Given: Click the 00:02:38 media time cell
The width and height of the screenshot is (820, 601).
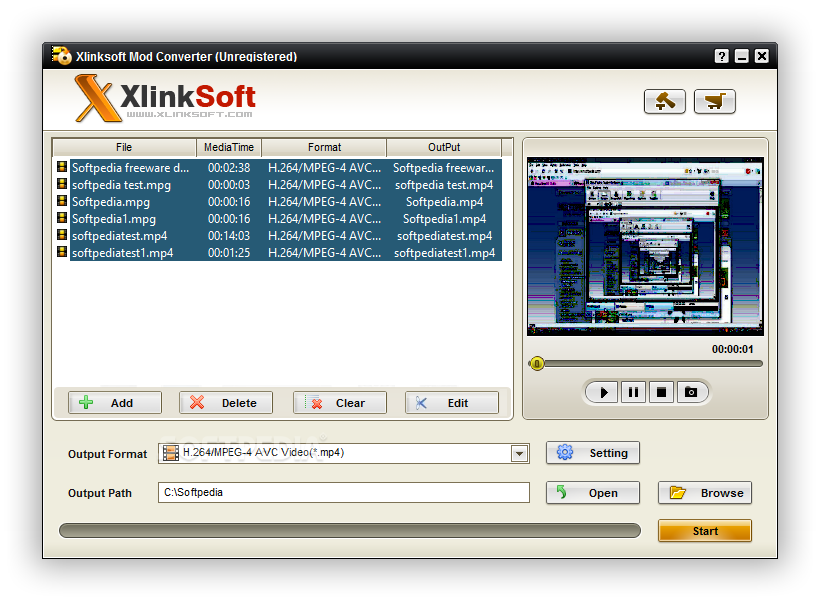Looking at the screenshot, I should tap(229, 168).
